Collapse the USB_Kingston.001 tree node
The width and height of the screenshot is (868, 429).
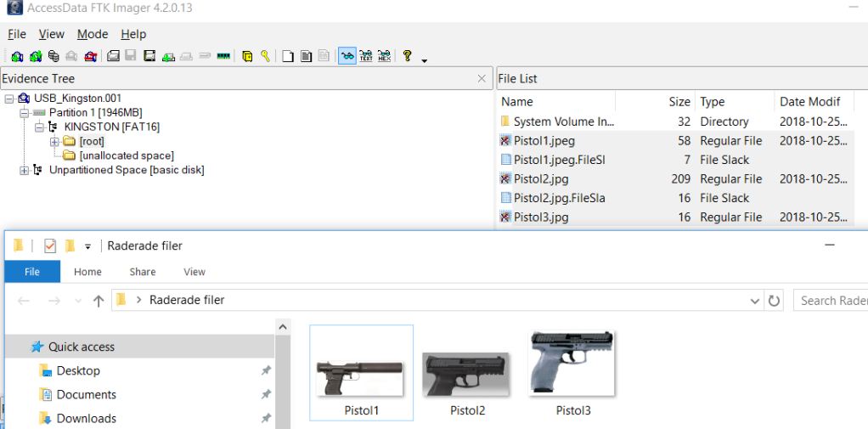8,98
